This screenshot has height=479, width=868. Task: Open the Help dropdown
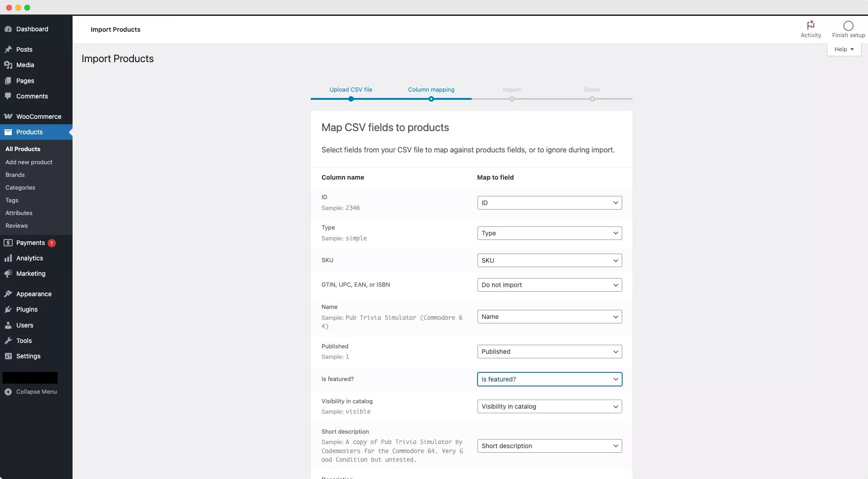click(x=844, y=49)
